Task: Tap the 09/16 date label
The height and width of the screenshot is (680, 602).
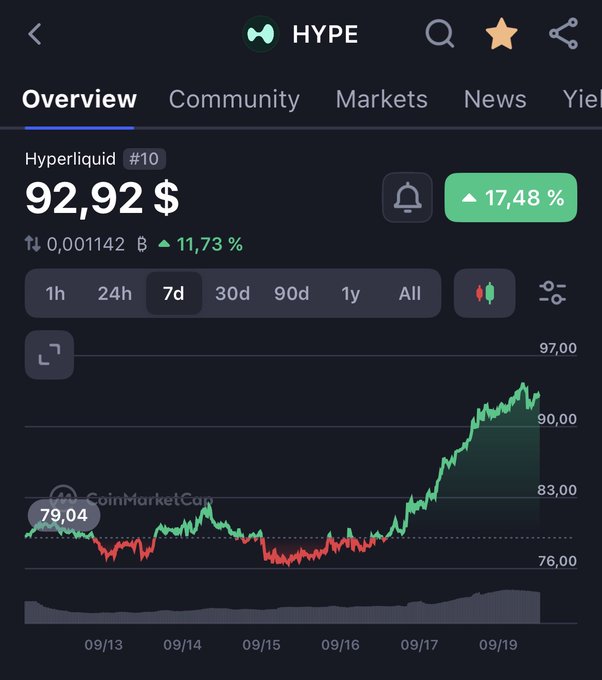Action: coord(340,645)
